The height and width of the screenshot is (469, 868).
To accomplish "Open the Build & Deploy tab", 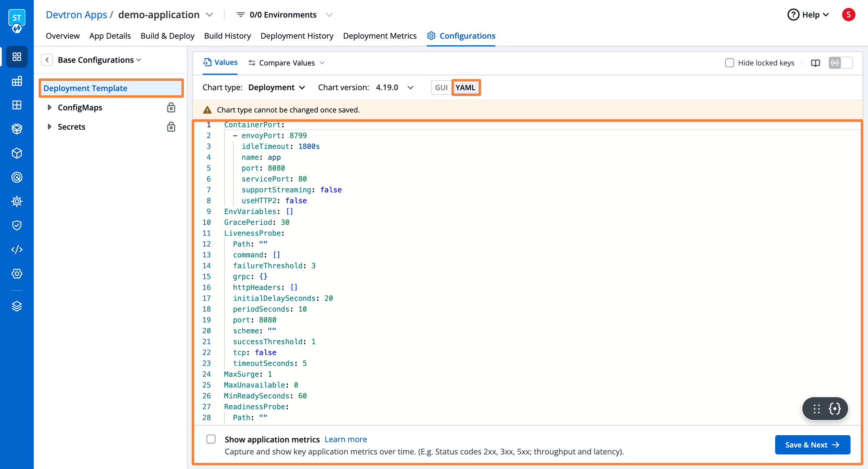I will (168, 36).
